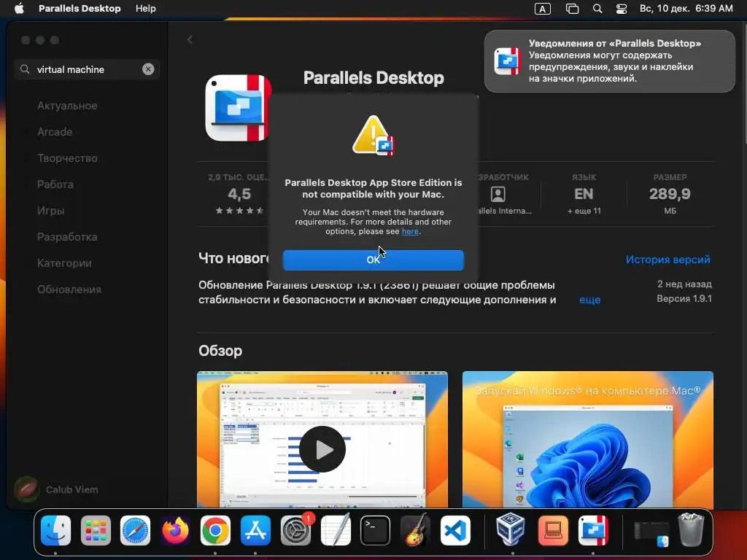Expand the update notes with 'еще'
This screenshot has height=560, width=747.
click(589, 300)
